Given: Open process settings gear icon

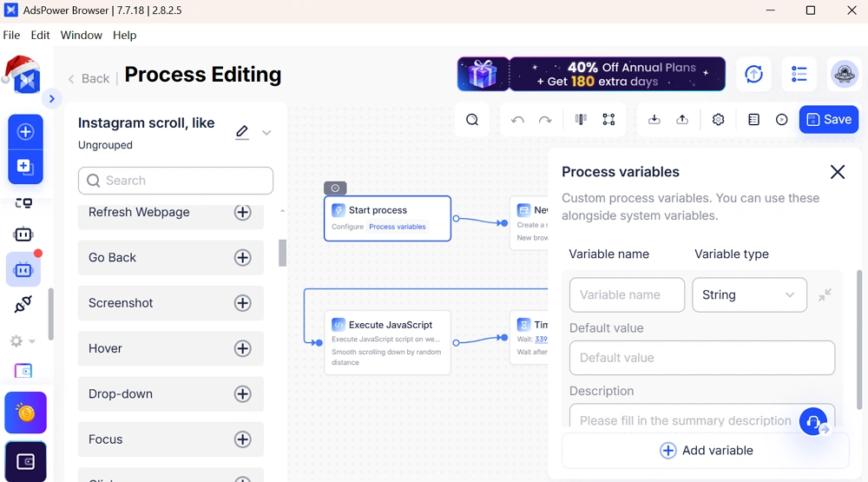Looking at the screenshot, I should (x=718, y=120).
